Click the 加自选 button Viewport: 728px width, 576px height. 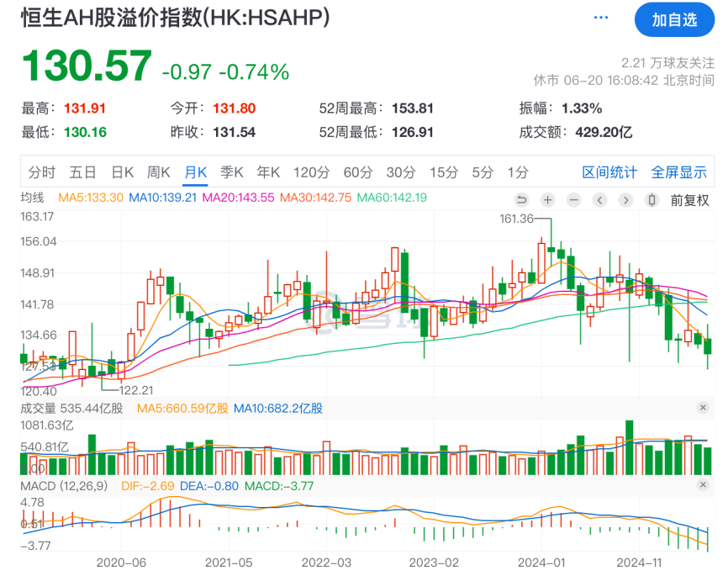click(x=674, y=19)
